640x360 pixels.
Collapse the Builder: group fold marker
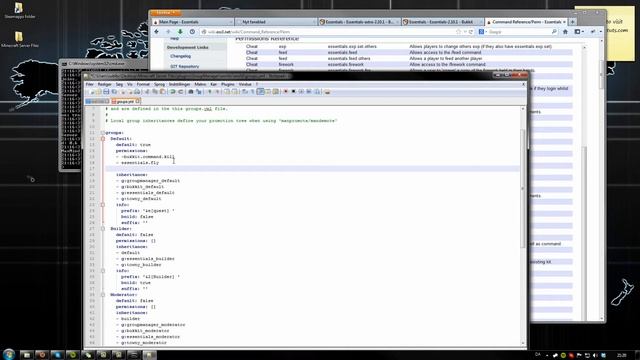click(x=103, y=229)
